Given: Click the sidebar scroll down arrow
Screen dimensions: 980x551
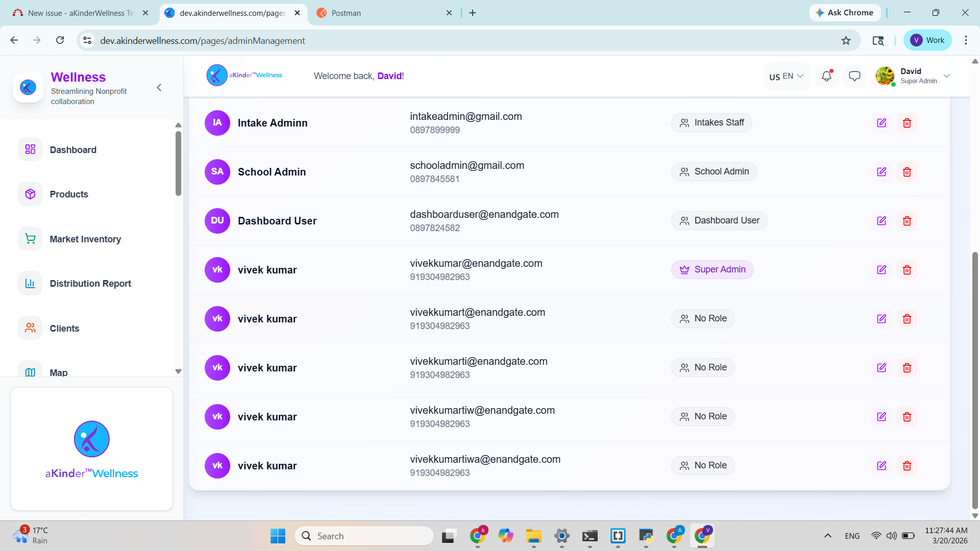Looking at the screenshot, I should 178,371.
